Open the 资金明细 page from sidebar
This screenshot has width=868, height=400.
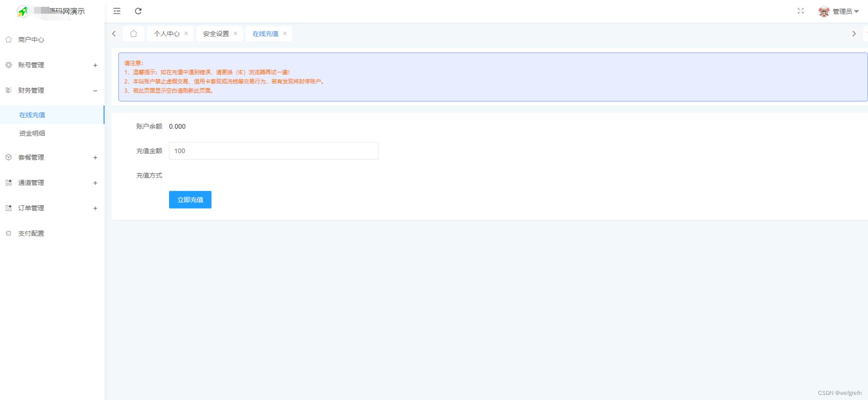tap(32, 133)
